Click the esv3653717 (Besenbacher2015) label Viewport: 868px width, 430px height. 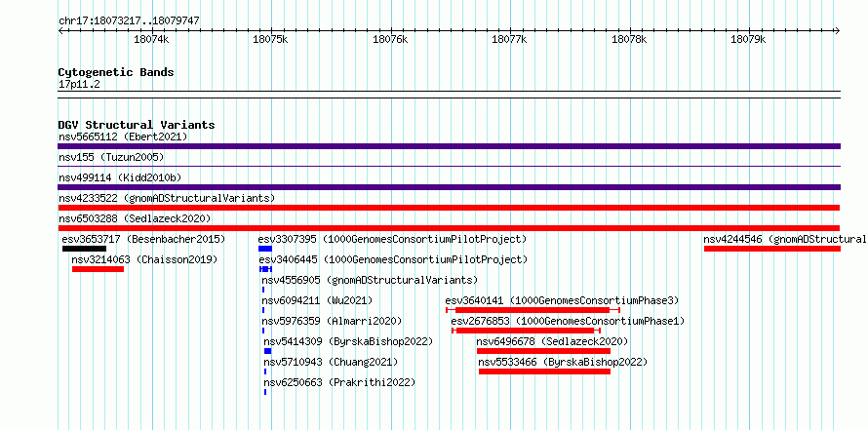(144, 239)
